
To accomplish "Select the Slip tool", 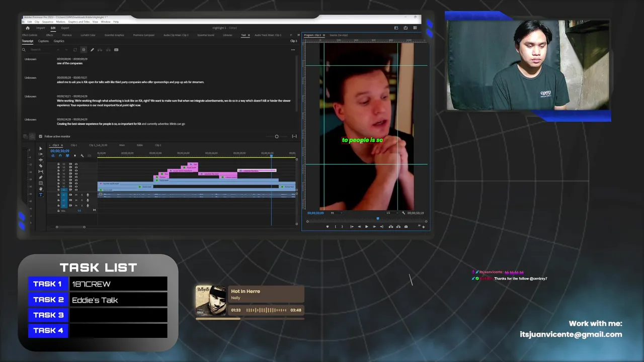I will point(41,171).
